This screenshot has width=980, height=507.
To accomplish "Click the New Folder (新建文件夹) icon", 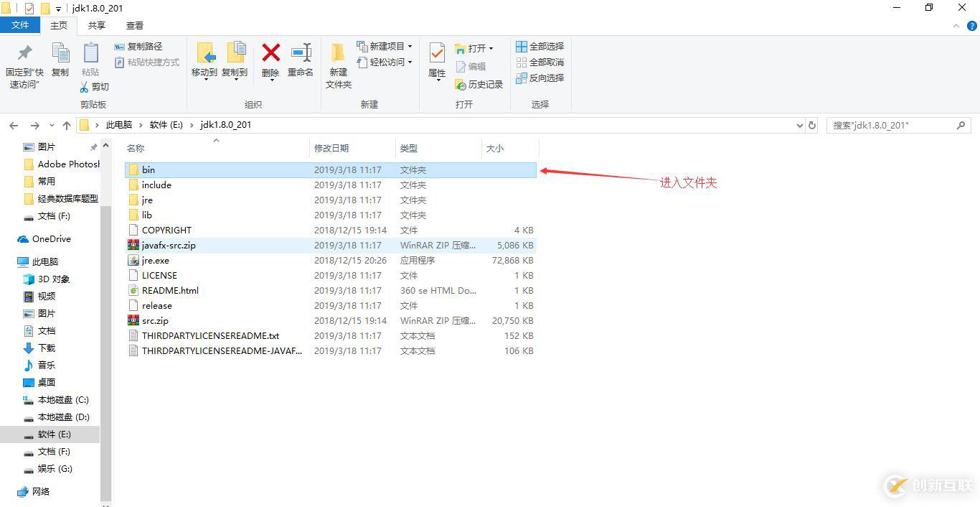I will [338, 53].
